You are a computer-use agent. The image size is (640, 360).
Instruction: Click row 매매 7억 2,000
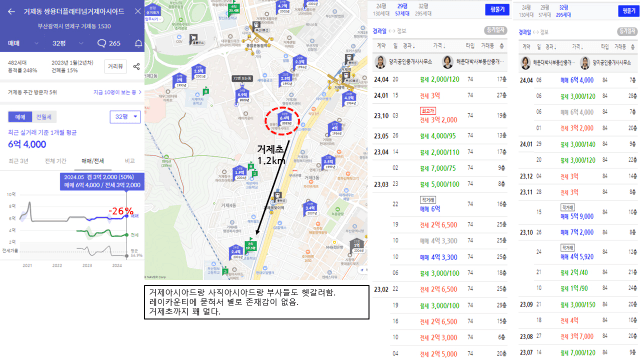(x=578, y=233)
